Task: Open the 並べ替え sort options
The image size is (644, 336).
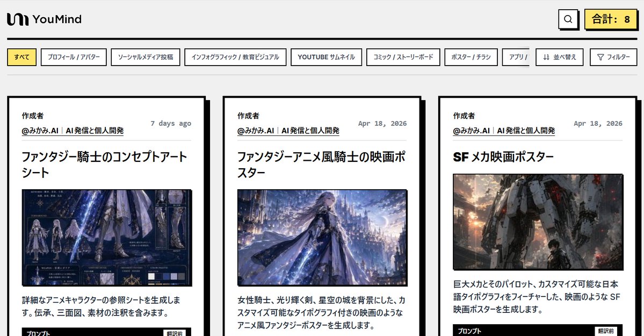Action: click(559, 57)
